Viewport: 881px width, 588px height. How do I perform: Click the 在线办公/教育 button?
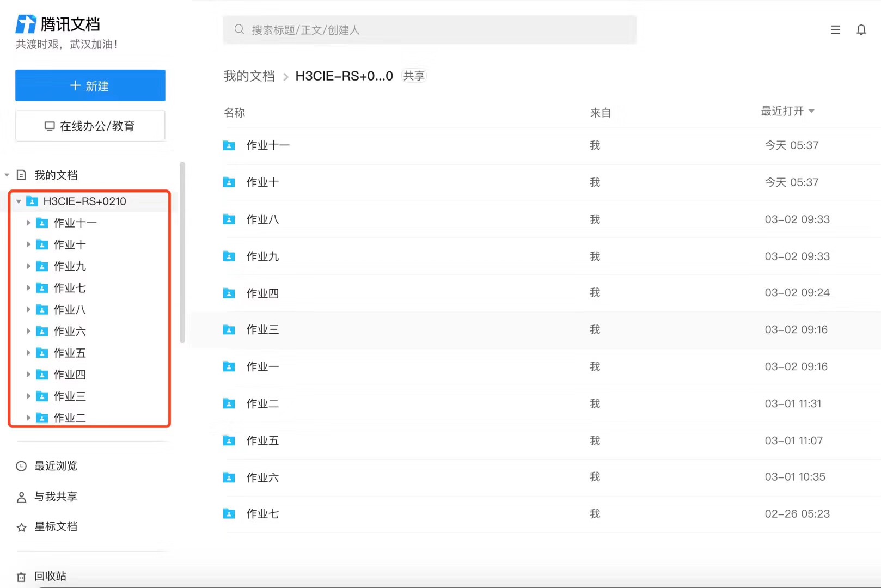pyautogui.click(x=90, y=126)
